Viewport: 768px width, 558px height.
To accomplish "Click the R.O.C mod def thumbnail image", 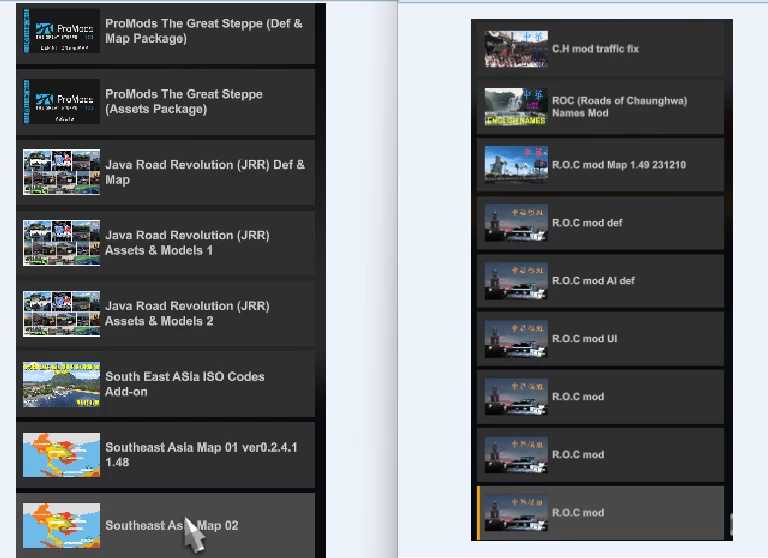I will click(516, 223).
